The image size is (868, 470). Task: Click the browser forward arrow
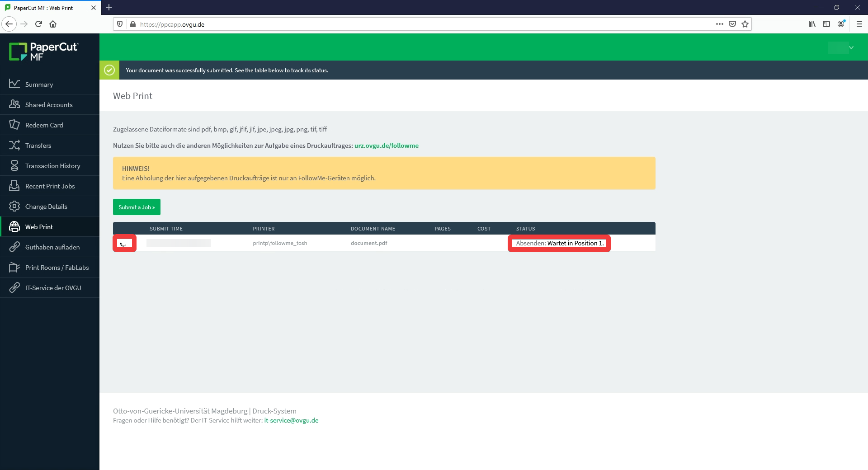[x=24, y=24]
